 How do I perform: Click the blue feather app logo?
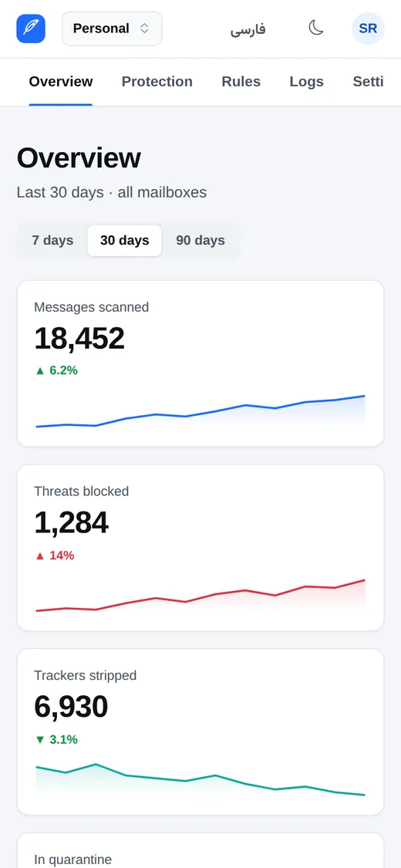coord(31,29)
